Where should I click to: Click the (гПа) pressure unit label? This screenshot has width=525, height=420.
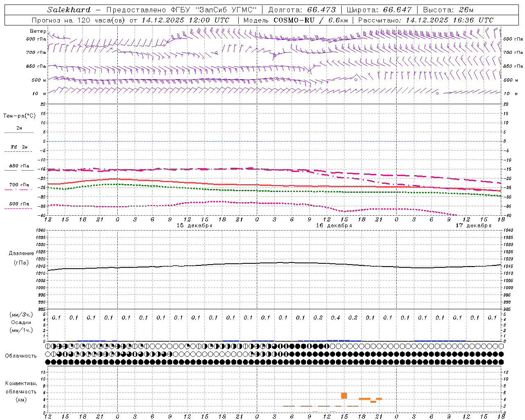(x=21, y=263)
